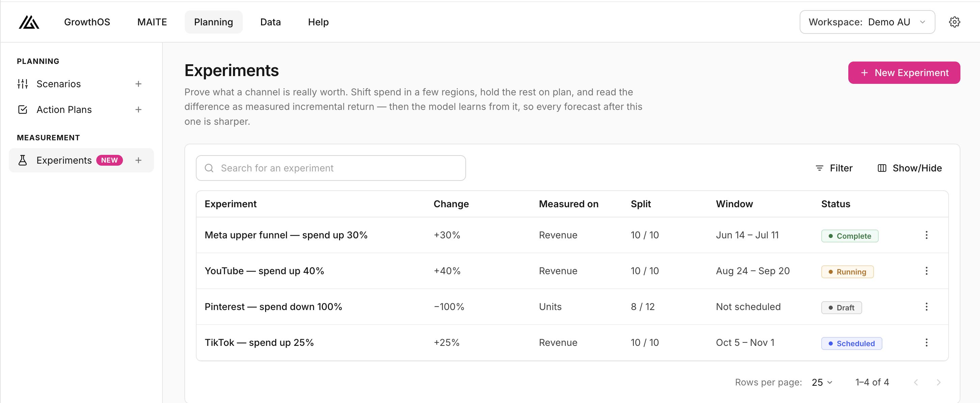Click the Units measured-on cell
This screenshot has height=403, width=980.
(550, 307)
